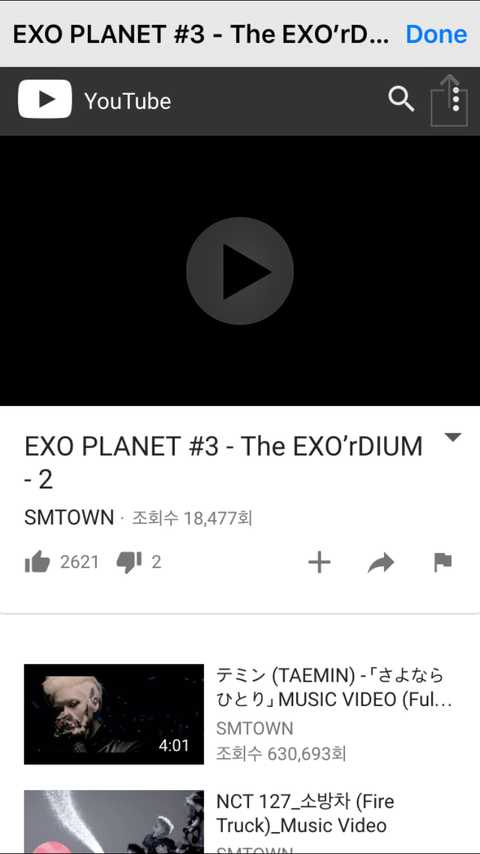Add video to playlist with plus icon
Image resolution: width=480 pixels, height=854 pixels.
pyautogui.click(x=320, y=562)
